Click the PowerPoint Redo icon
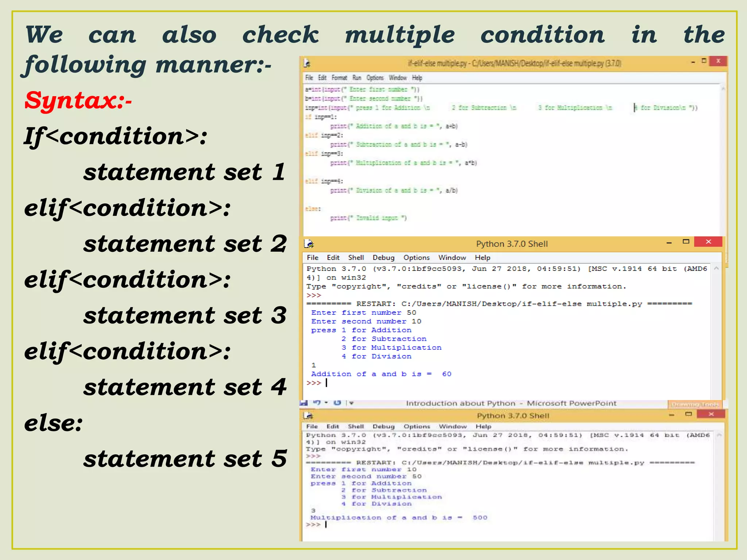 (337, 403)
